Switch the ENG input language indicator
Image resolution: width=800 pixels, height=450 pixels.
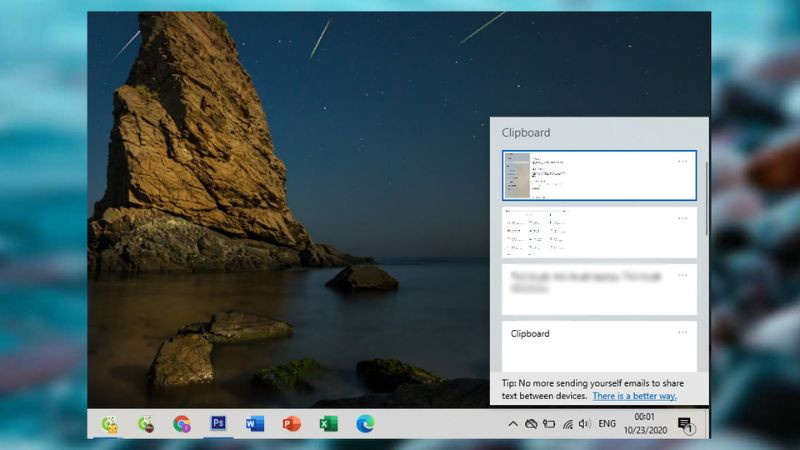(x=607, y=424)
